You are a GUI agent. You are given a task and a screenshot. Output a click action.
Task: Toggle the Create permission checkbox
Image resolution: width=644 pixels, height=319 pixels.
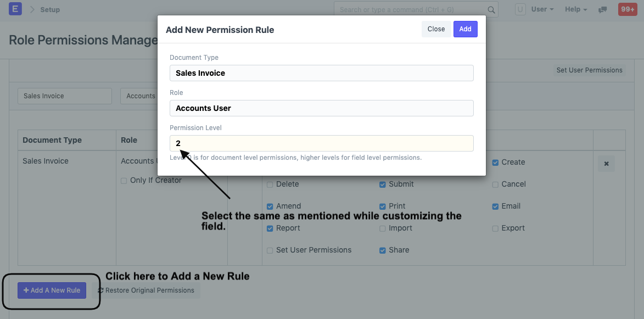[495, 163]
